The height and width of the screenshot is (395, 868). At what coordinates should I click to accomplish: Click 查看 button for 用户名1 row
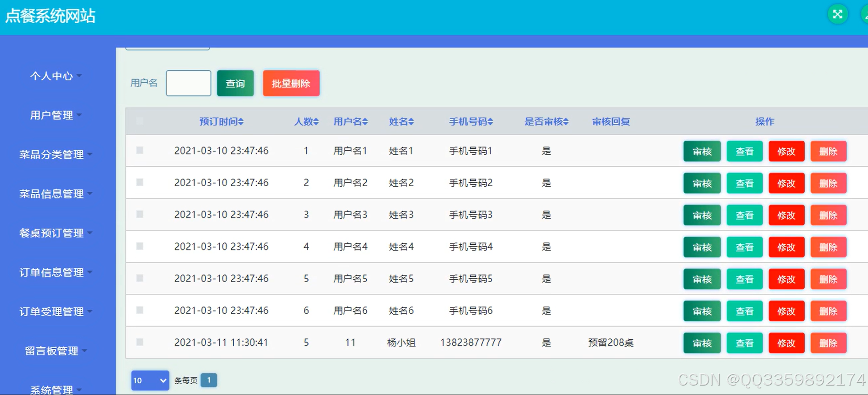pyautogui.click(x=744, y=151)
